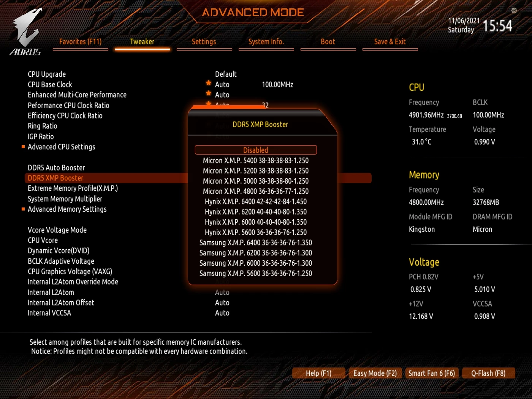Click the star beside Enhanced Multi-Core Performance Auto

coord(209,93)
